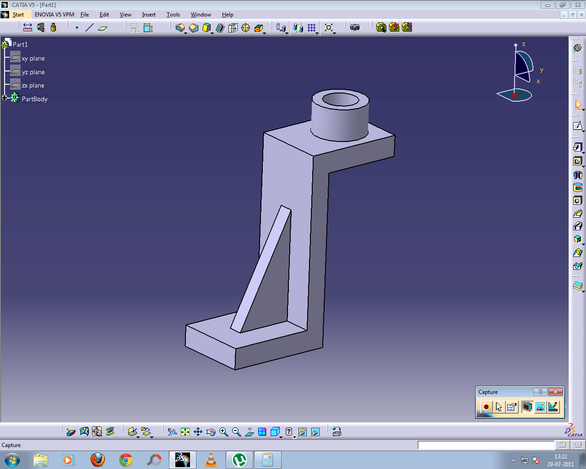Viewport: 586px width, 469px height.
Task: Open the Sketcher tool
Action: [x=577, y=126]
